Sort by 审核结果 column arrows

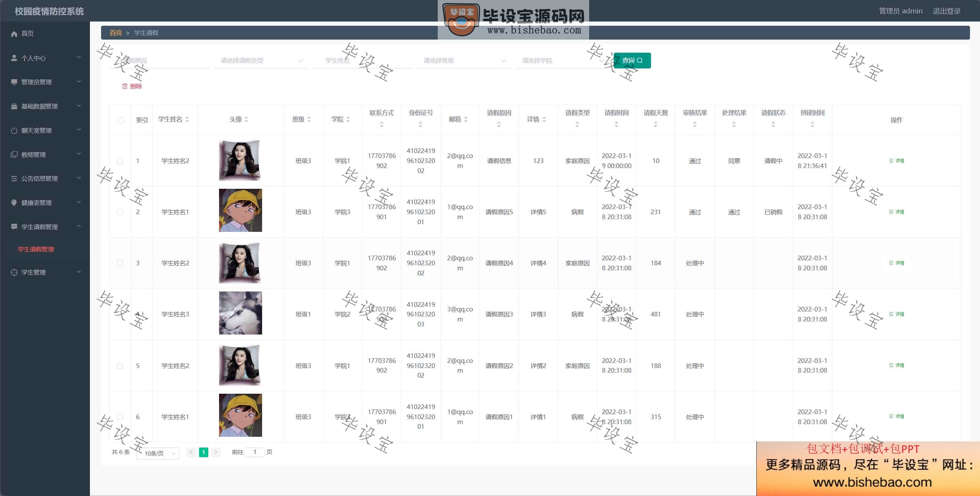[x=695, y=125]
